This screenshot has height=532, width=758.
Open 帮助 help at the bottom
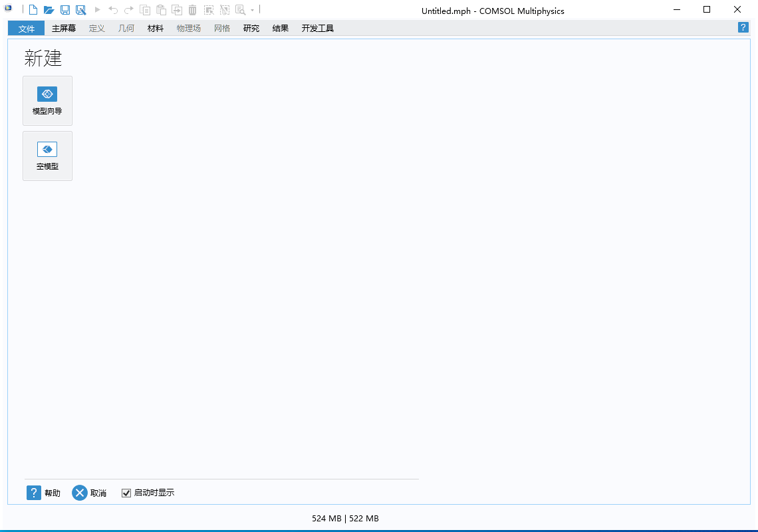point(43,493)
